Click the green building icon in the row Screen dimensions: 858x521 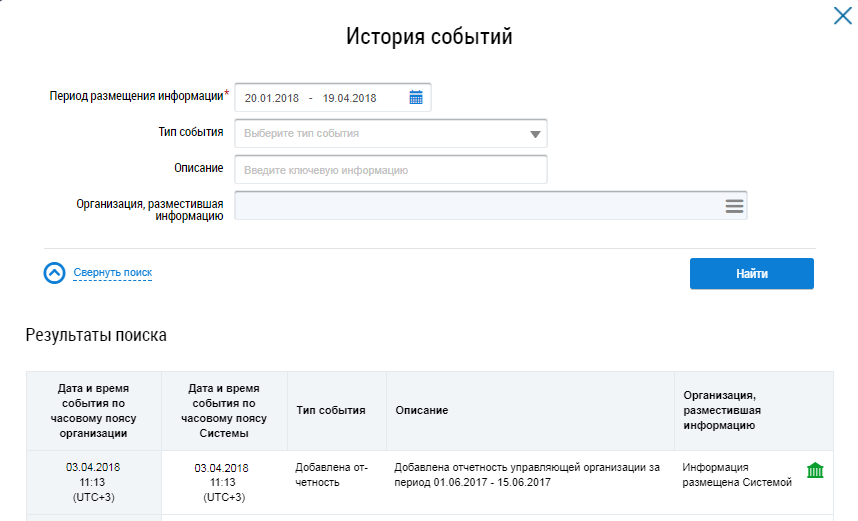(815, 471)
